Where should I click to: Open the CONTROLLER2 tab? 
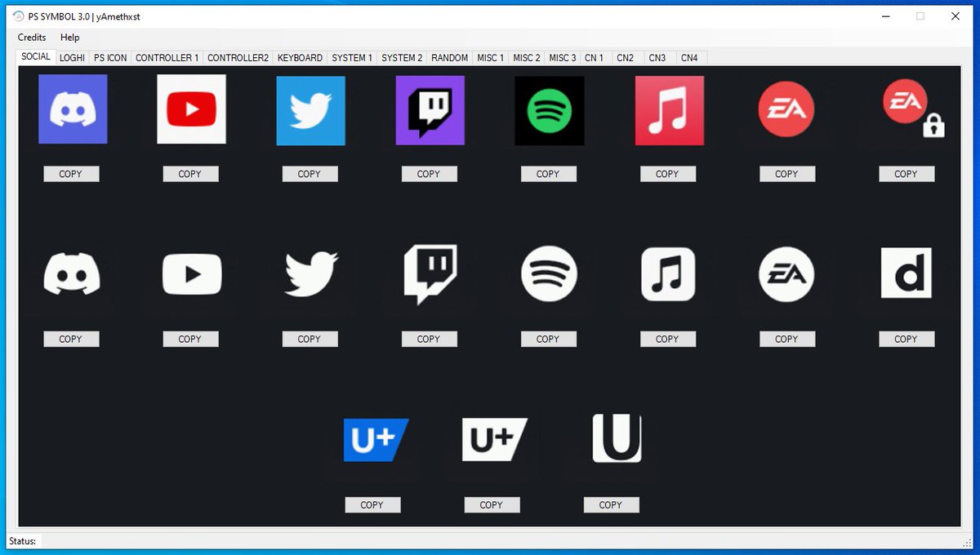238,58
